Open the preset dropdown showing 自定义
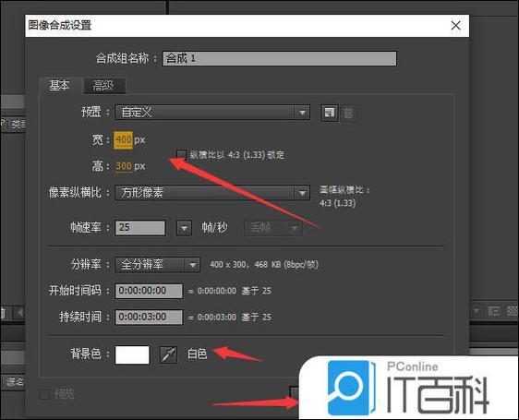Screen dimensions: 519x420 coord(212,113)
